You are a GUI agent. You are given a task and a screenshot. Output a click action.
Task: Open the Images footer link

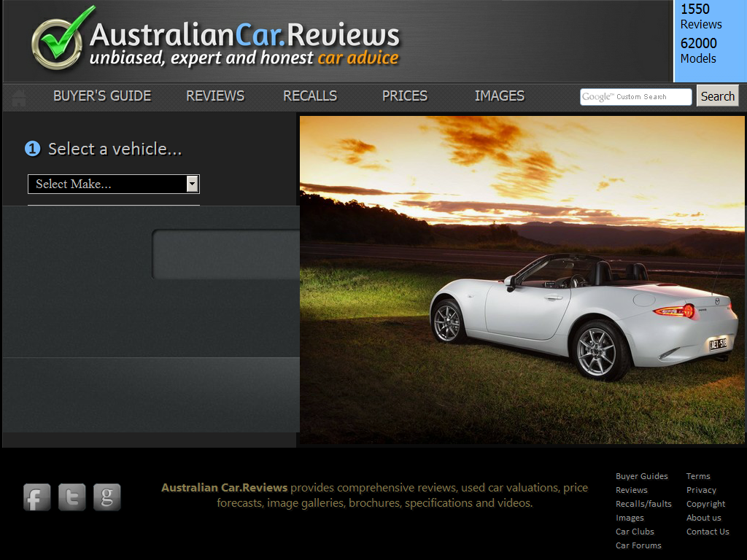click(630, 518)
